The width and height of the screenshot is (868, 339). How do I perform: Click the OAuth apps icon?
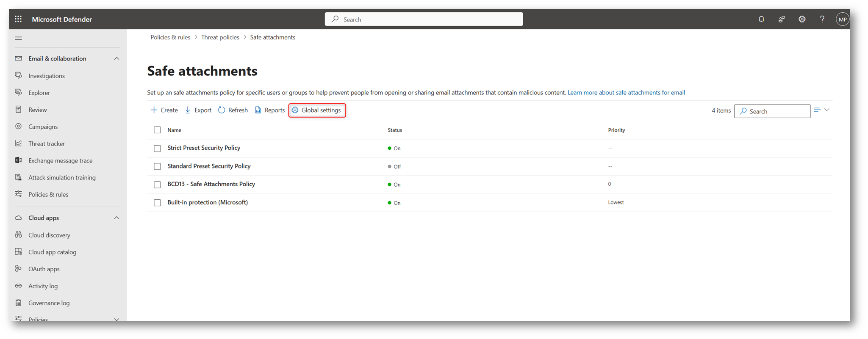coord(18,268)
